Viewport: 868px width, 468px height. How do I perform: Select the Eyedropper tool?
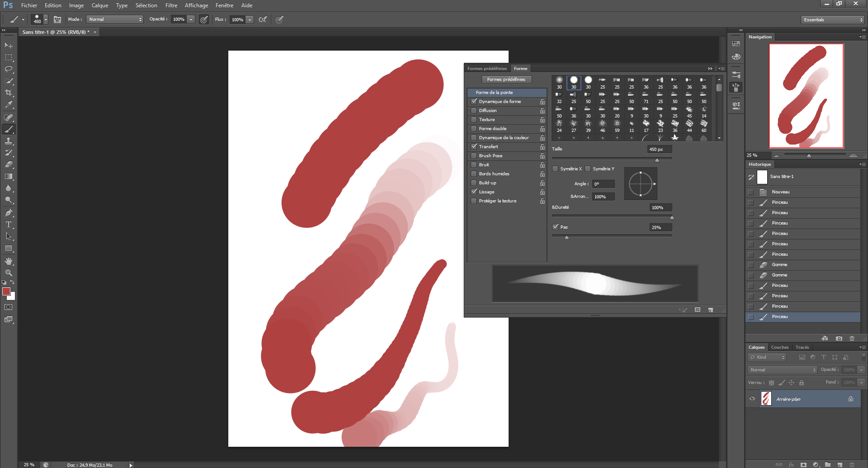[9, 104]
